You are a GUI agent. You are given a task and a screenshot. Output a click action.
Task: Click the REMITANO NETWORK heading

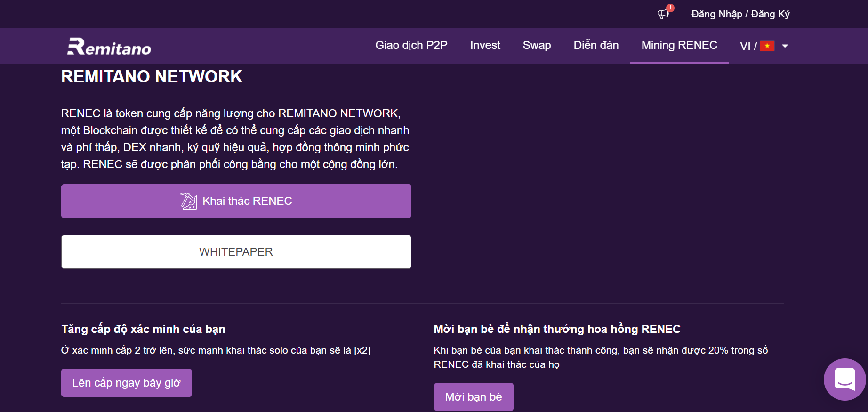(152, 77)
